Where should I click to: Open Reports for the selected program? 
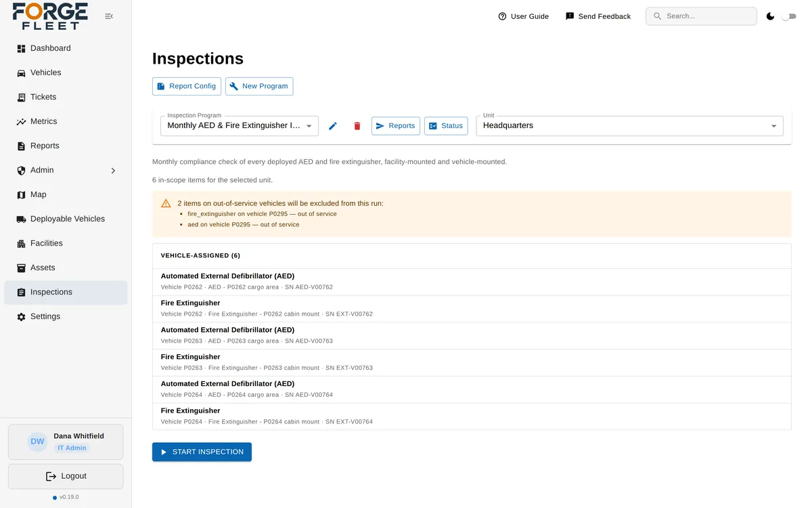pos(396,126)
